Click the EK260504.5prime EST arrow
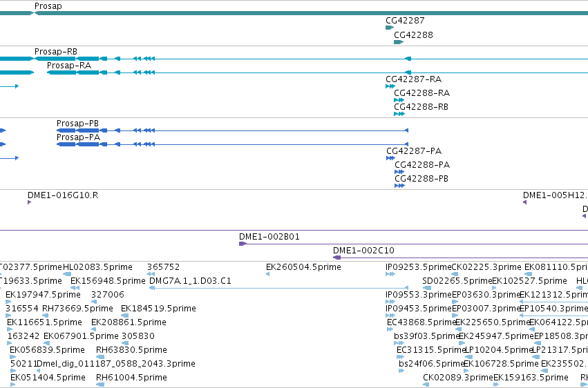Screen dimensions: 588x388 click(268, 274)
